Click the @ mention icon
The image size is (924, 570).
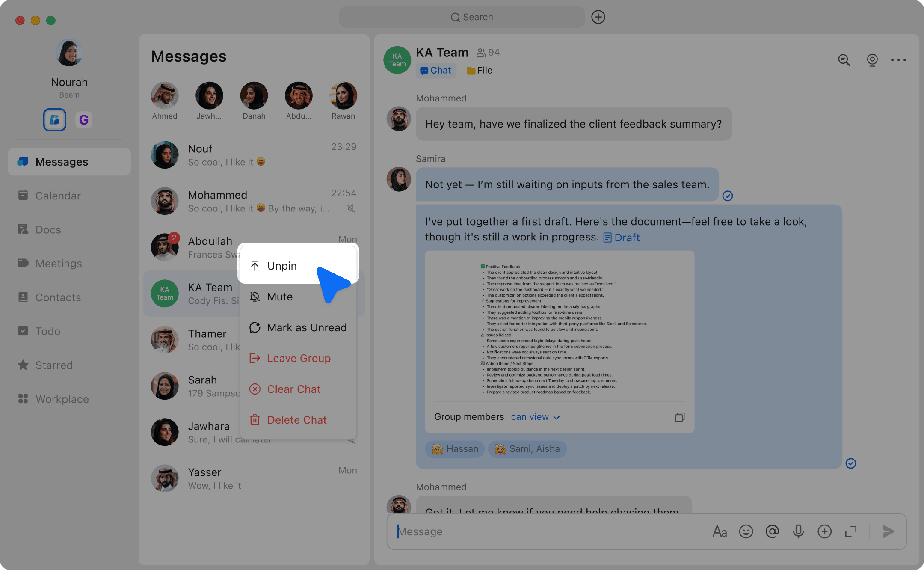772,531
